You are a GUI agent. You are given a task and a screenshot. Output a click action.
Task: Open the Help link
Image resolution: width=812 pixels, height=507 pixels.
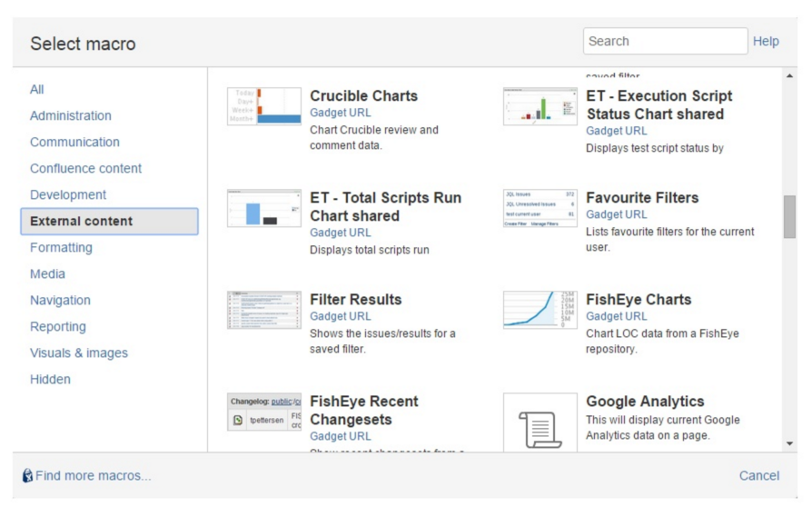766,41
